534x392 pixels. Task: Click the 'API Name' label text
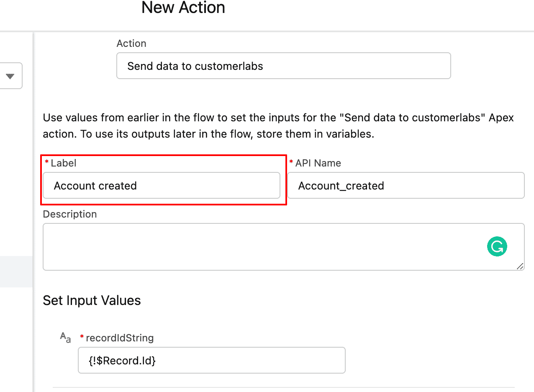[x=318, y=163]
